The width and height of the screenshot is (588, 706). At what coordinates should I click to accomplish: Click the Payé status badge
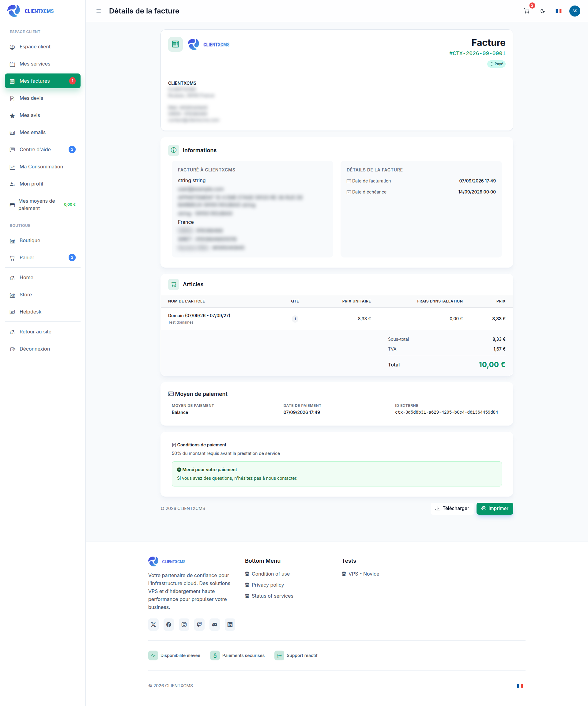click(x=496, y=64)
